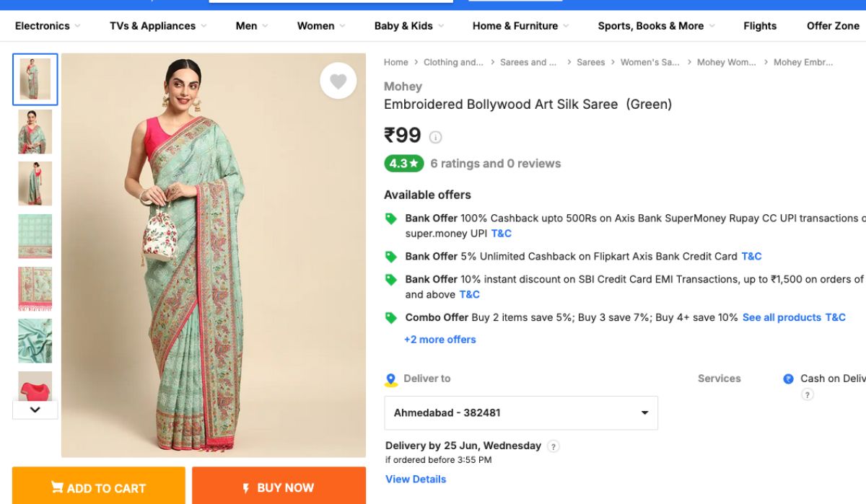Click the tag icon beside 5% Unlimited Cashback offer
The image size is (866, 504).
click(390, 257)
